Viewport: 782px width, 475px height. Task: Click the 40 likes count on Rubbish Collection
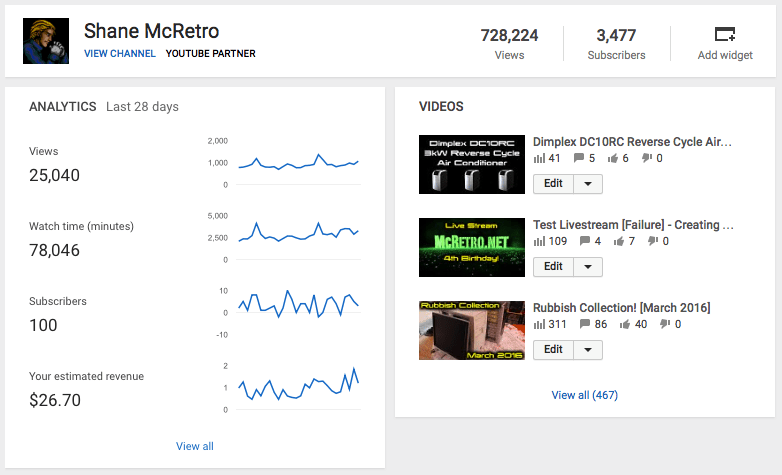[x=641, y=324]
